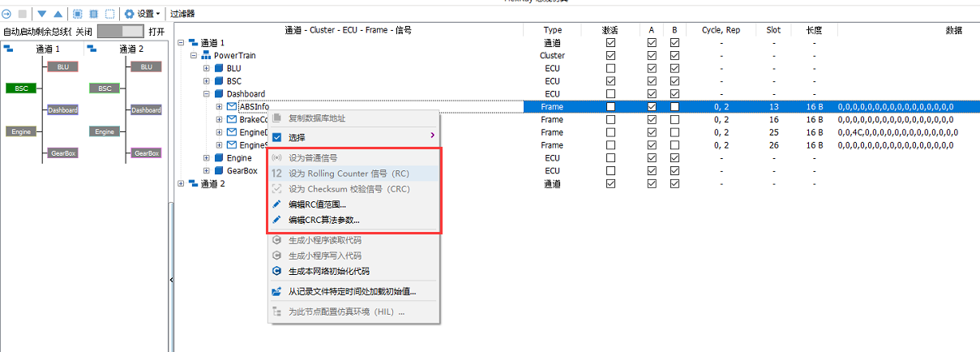Toggle the 关闭/打开 auto-start switch
The image size is (980, 352).
120,31
